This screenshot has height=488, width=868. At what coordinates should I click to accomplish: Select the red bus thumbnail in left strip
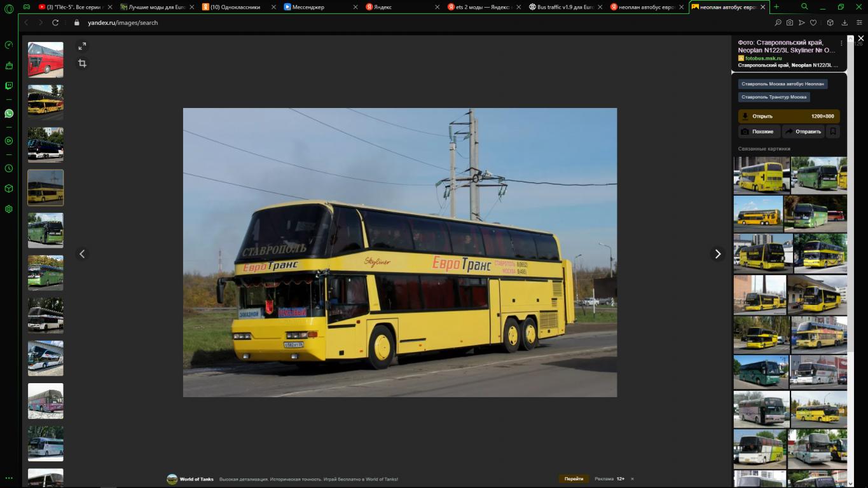(46, 60)
